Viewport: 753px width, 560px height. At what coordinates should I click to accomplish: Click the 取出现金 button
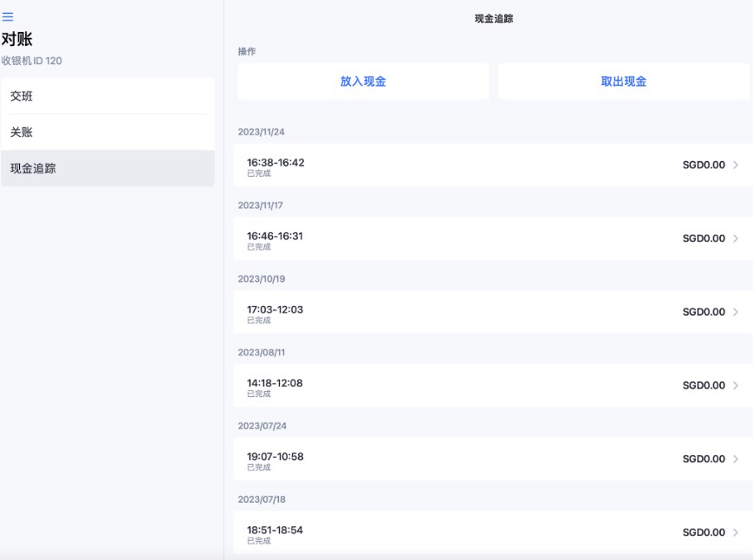click(x=623, y=81)
